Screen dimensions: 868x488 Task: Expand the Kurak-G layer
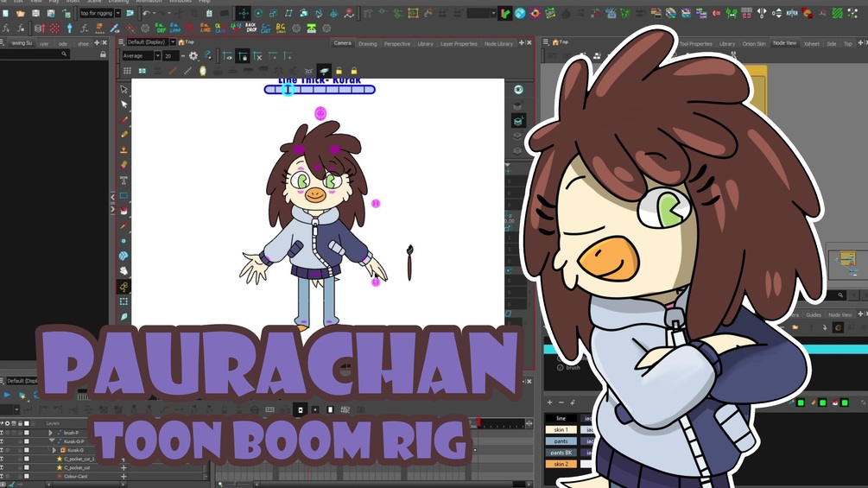tap(54, 450)
